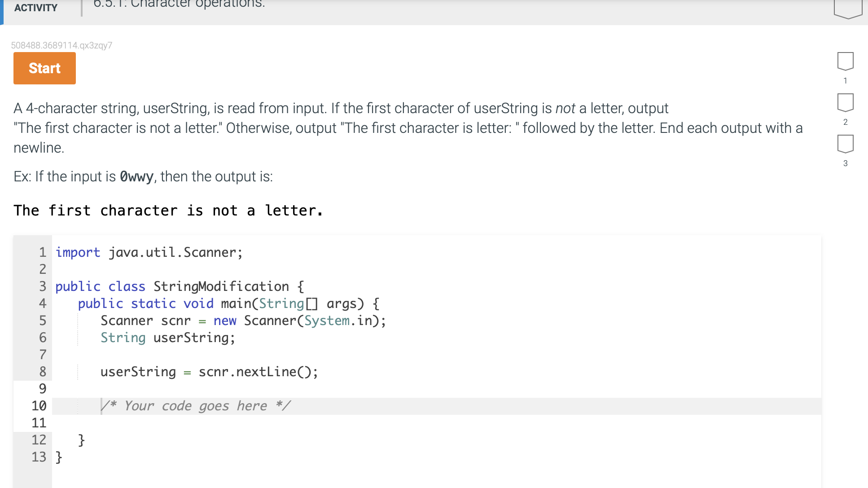Click the import java.util.Scanner line
This screenshot has height=488, width=868.
click(x=149, y=252)
